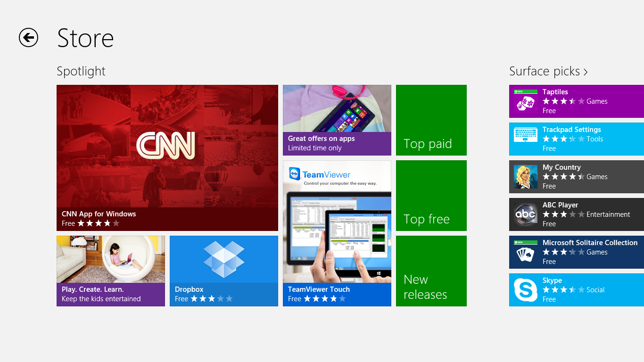The image size is (644, 362).
Task: Expand Surface picks via its chevron
Action: 586,72
